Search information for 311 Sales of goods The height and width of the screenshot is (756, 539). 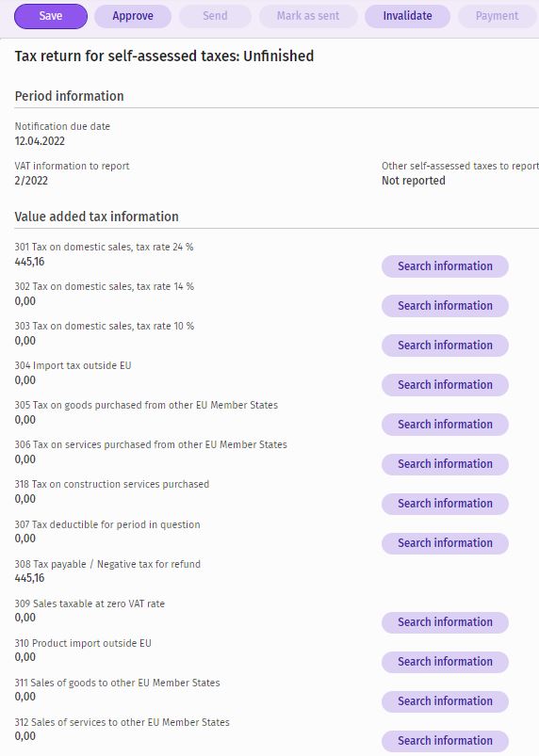tap(445, 701)
